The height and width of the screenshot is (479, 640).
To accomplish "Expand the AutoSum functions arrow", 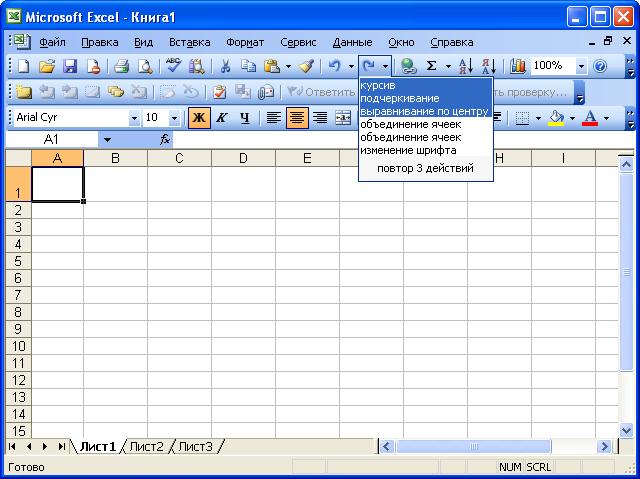I will 448,66.
